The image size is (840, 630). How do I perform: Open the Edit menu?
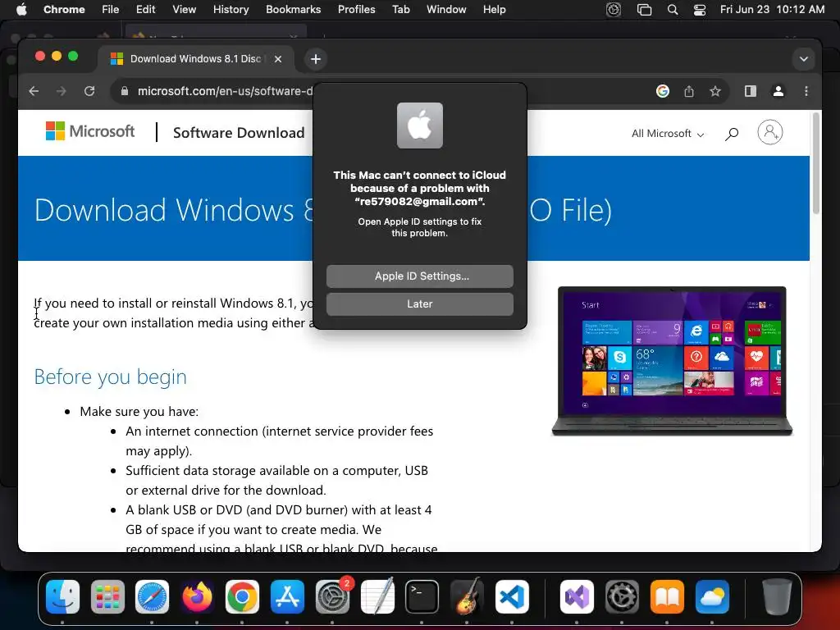145,10
